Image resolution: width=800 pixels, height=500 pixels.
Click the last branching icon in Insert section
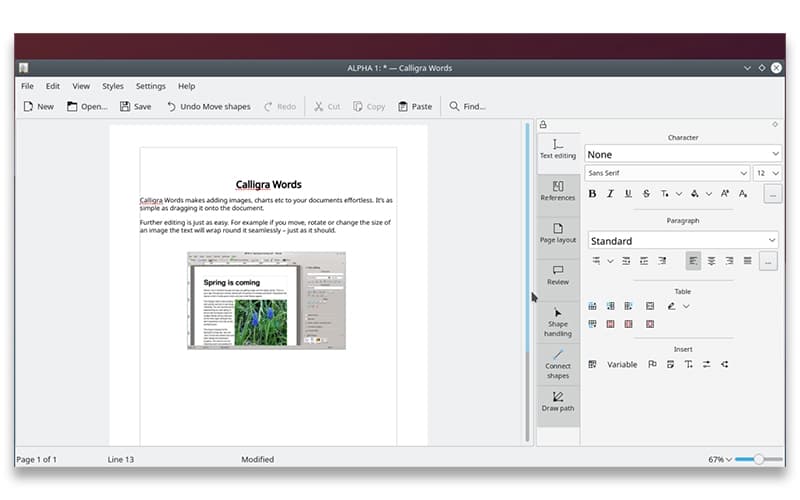[x=725, y=364]
